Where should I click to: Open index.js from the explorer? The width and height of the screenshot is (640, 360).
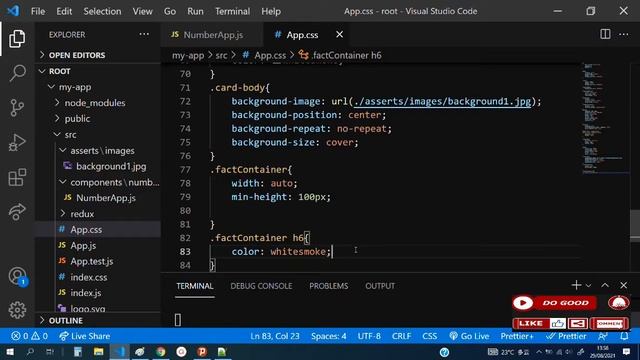click(86, 293)
